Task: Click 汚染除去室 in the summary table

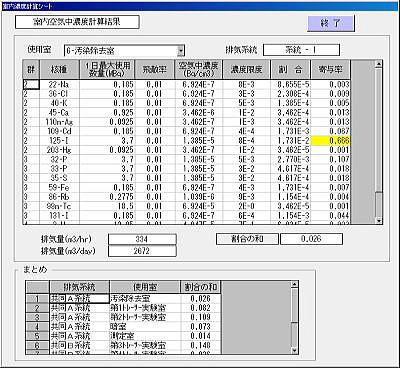Action: click(x=145, y=299)
